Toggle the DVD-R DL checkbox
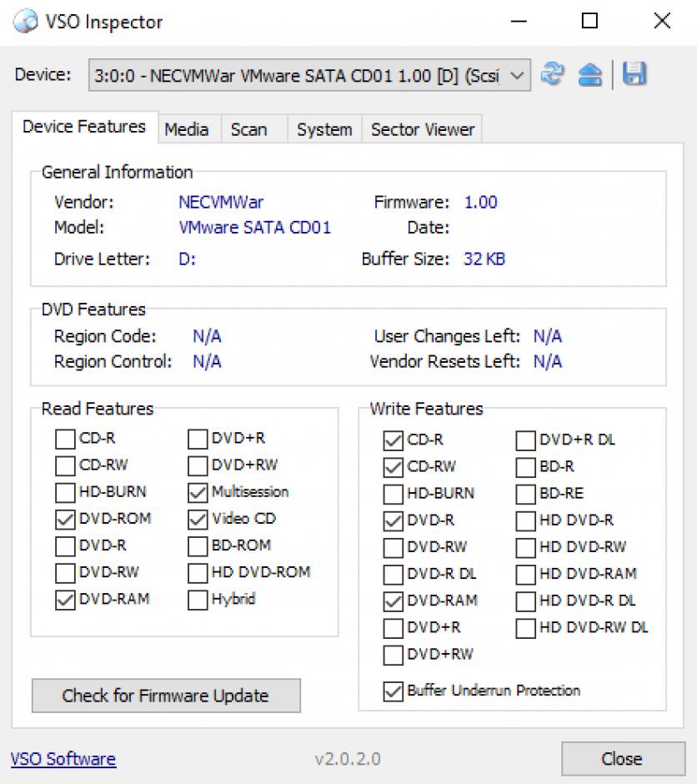The height and width of the screenshot is (784, 697). (x=394, y=575)
